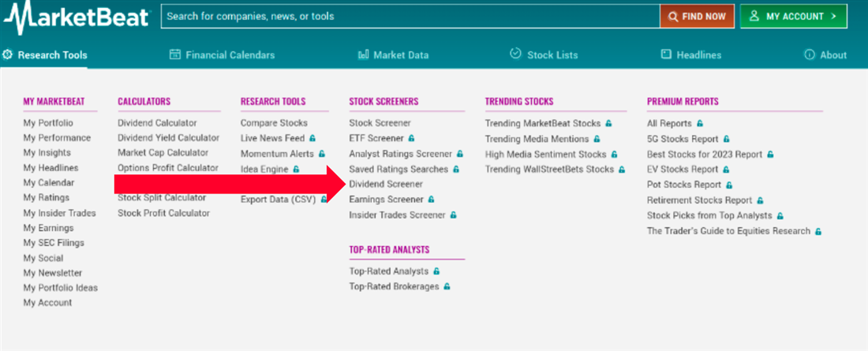Click the lock icon beside All Reports
This screenshot has width=868, height=351.
point(700,124)
